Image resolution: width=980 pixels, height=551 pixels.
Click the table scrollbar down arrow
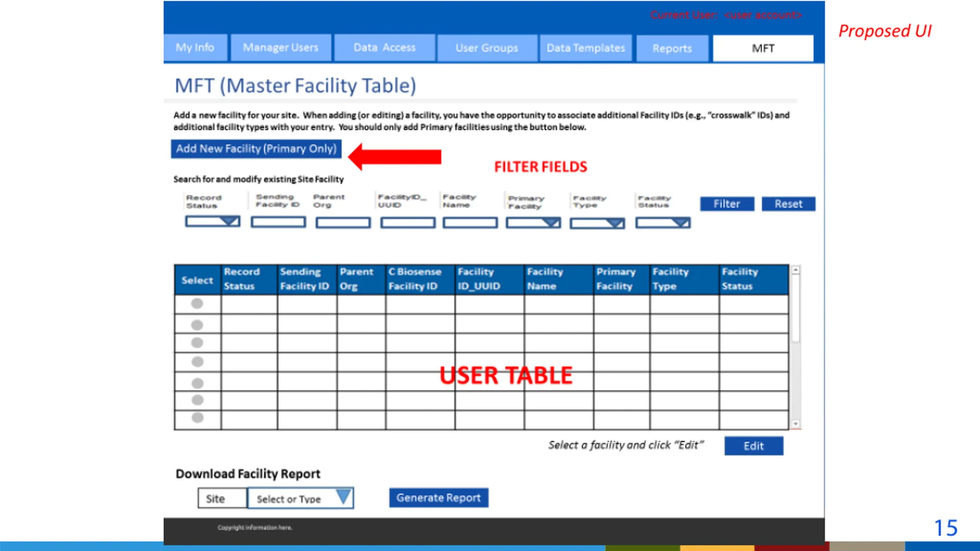[795, 424]
